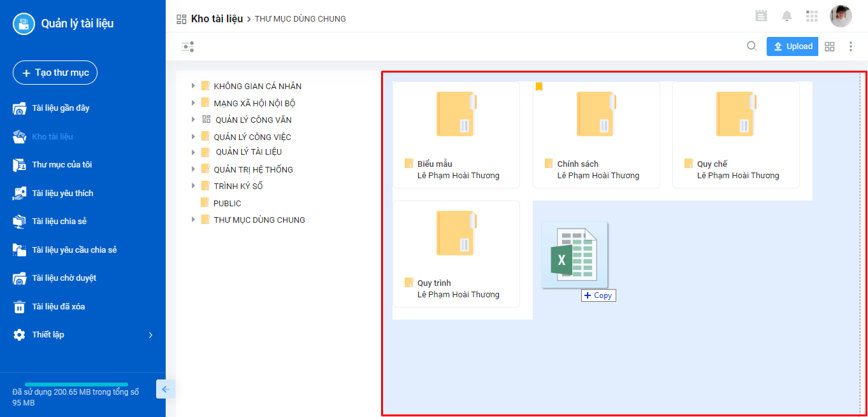Viewport: 868px width, 417px height.
Task: Click Lê Phạm Hoài Thương under Quy trình
Action: (x=458, y=295)
